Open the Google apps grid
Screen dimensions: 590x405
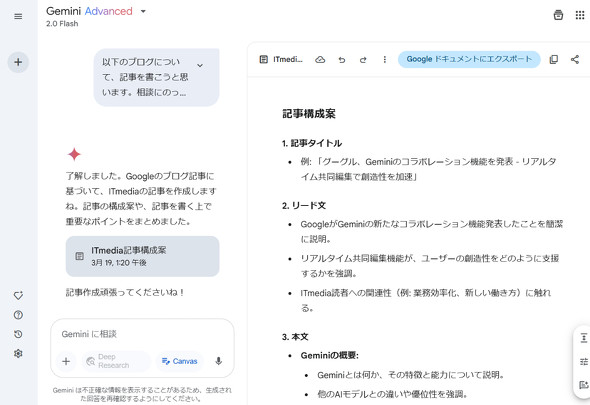coord(580,15)
